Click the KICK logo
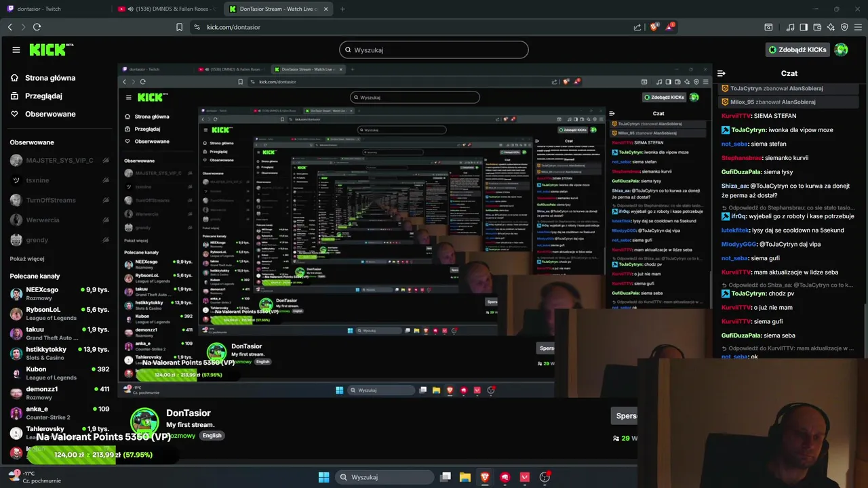Screen dimensions: 868x488 point(52,49)
